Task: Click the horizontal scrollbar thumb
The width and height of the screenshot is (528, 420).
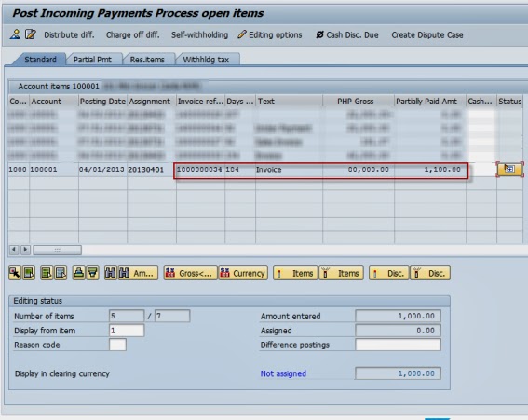Action: point(57,250)
